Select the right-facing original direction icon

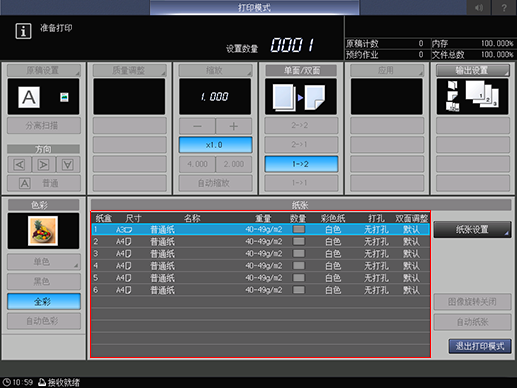point(43,165)
